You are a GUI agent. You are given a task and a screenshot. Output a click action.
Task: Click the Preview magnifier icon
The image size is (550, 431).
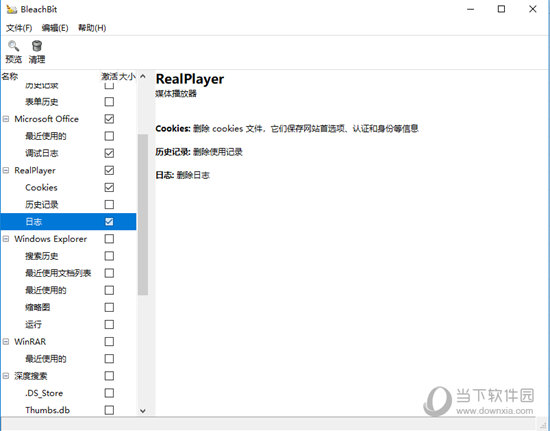[13, 46]
